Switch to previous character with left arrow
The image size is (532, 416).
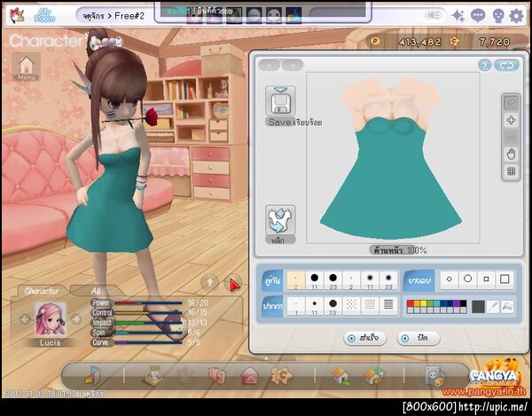click(x=25, y=319)
